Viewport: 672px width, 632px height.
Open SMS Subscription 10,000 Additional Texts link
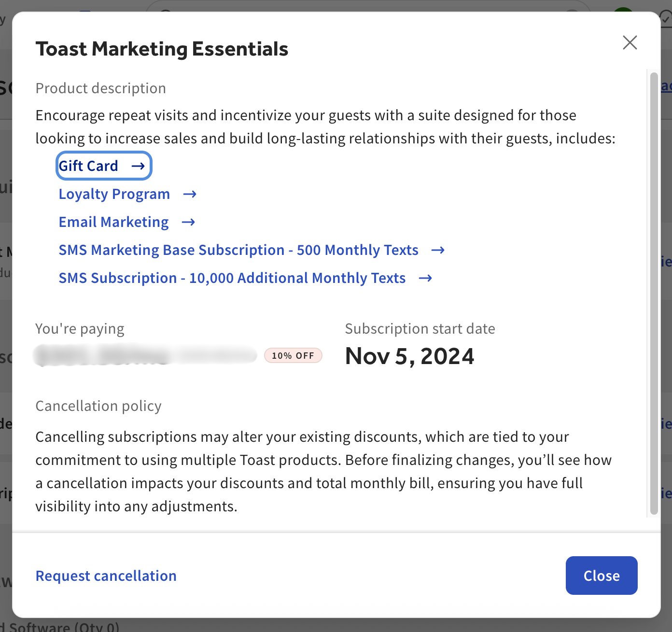coord(232,278)
